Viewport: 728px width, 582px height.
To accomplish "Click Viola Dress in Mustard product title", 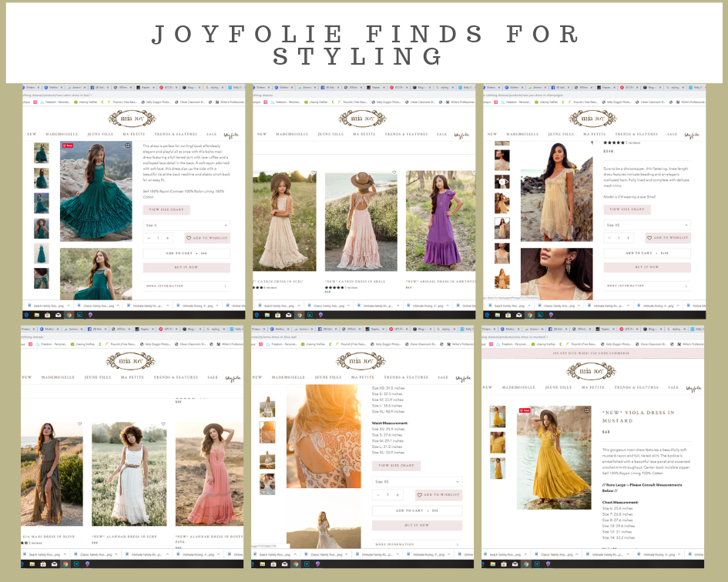I will (639, 416).
